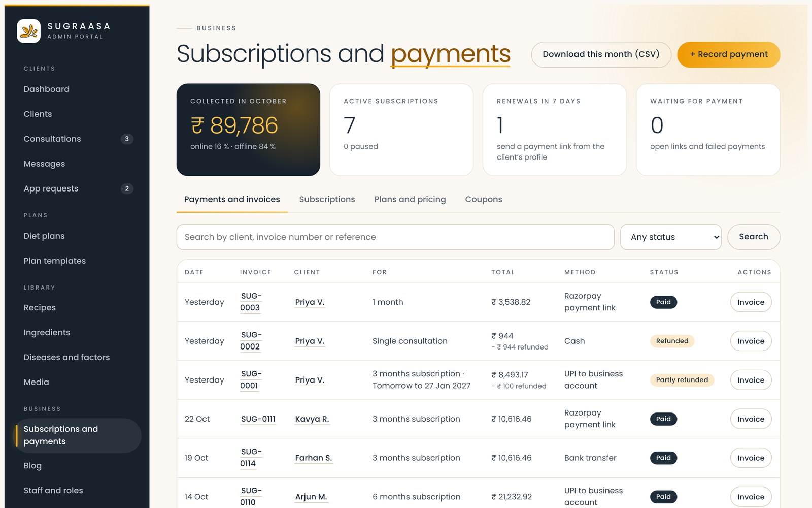Open Messages in the sidebar
This screenshot has height=508, width=812.
[77, 164]
